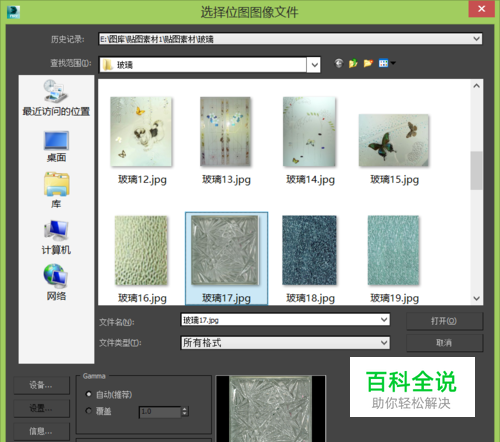Click the file list scroll up arrow

(477, 86)
